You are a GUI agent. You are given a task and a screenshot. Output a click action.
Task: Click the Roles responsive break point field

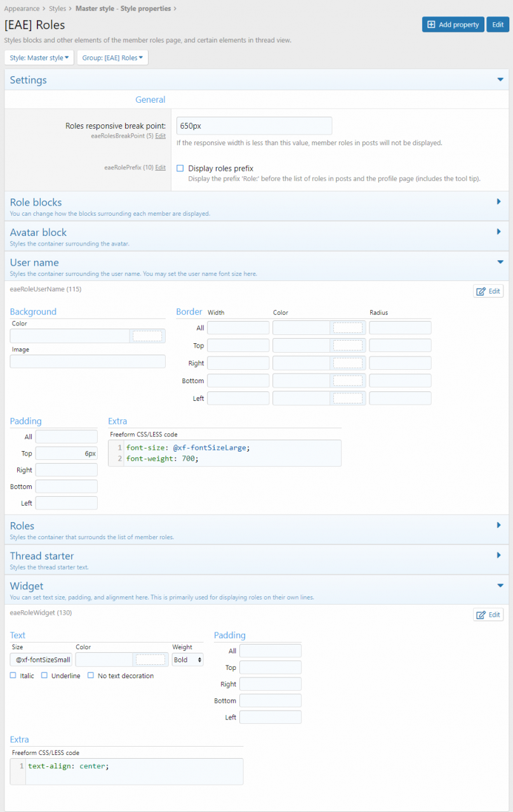[253, 126]
